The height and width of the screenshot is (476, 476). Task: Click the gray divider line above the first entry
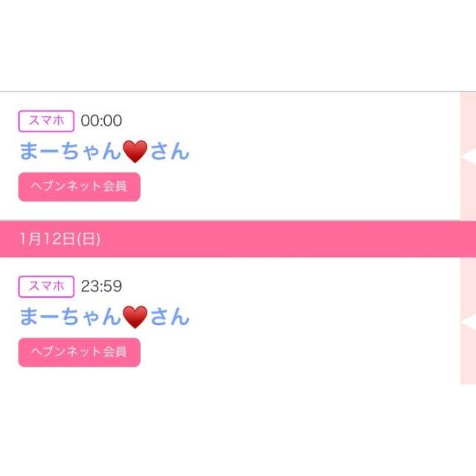(x=223, y=91)
